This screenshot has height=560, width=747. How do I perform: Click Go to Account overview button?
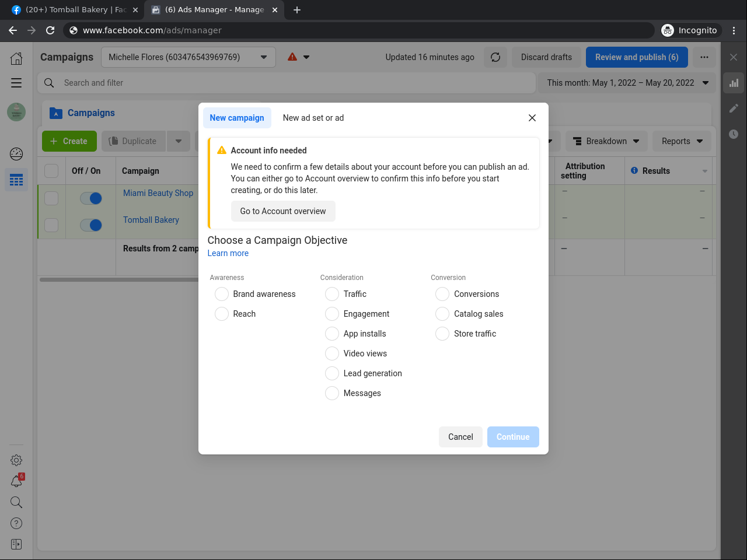click(x=283, y=211)
